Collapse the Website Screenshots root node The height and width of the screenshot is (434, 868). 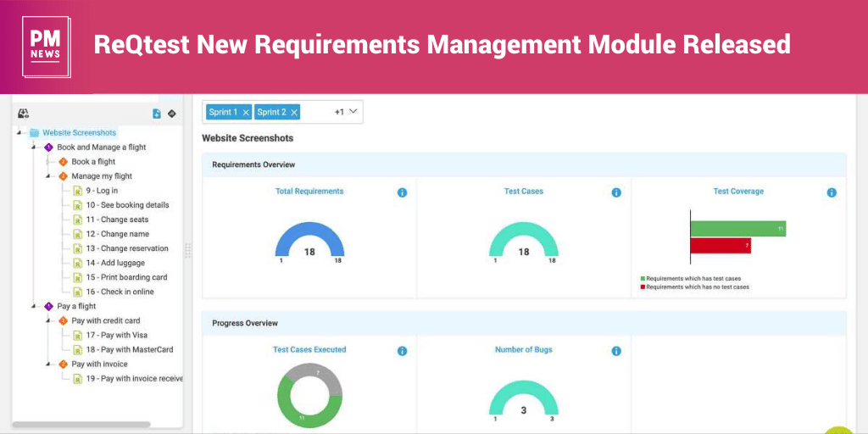[x=19, y=133]
